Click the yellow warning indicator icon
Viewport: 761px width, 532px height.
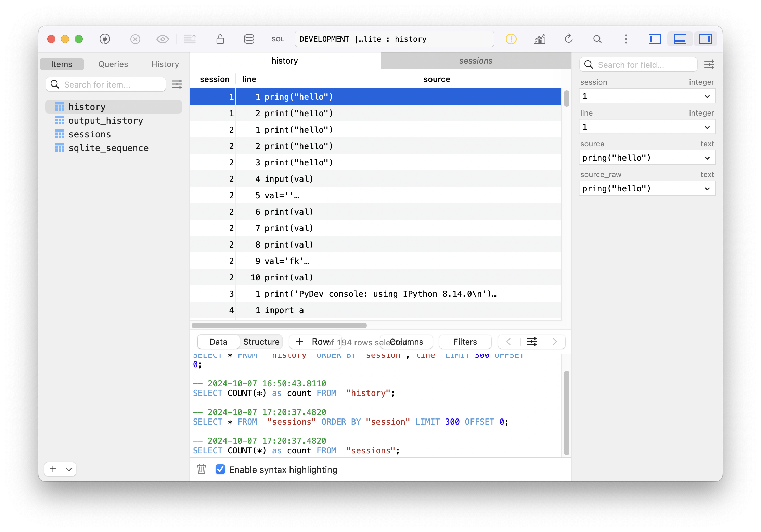click(x=511, y=39)
